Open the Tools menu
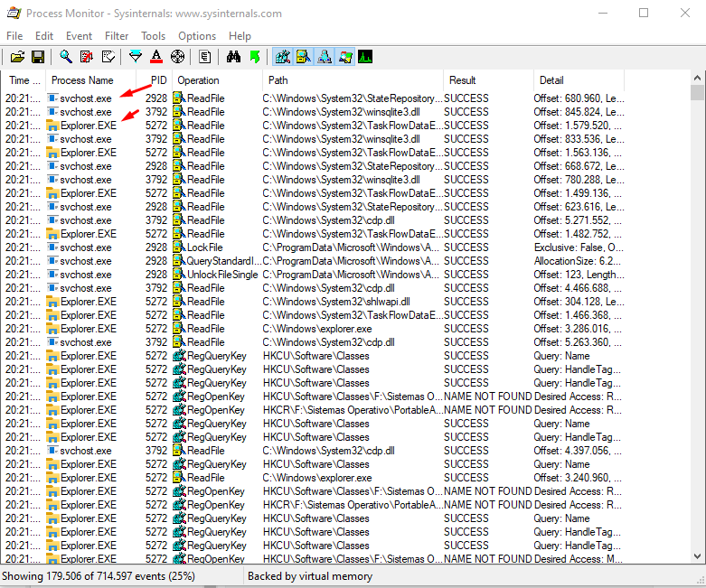This screenshot has height=588, width=706. point(153,36)
